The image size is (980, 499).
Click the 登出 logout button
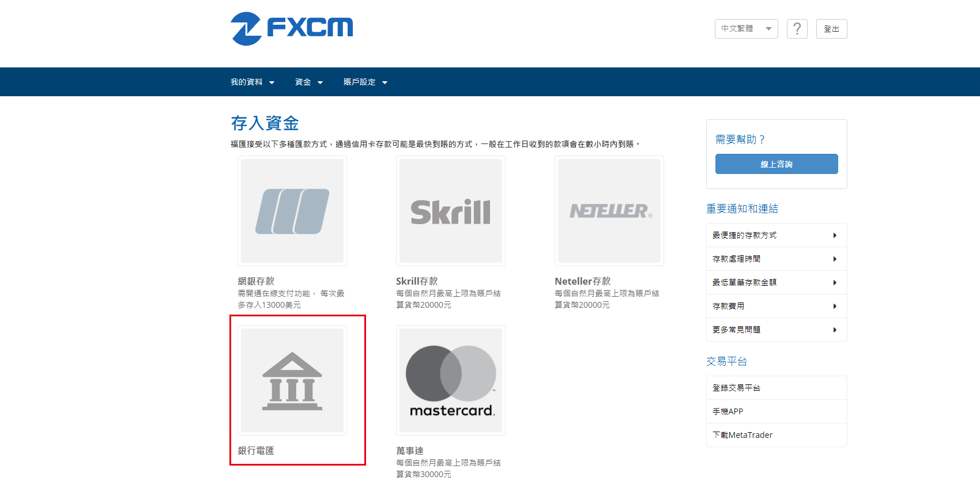pos(832,29)
